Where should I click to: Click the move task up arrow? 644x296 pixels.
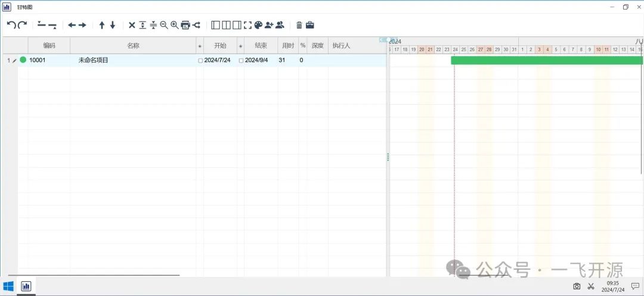[102, 25]
